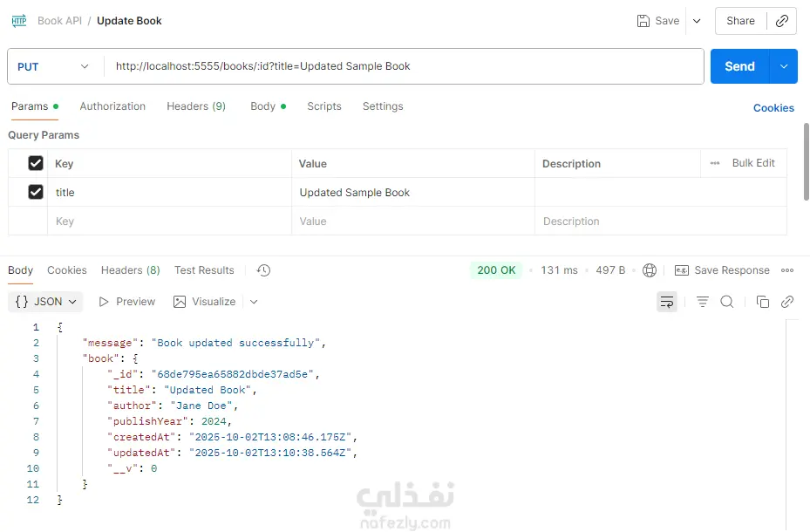The image size is (810, 532).
Task: Click the Share button
Action: (x=740, y=21)
